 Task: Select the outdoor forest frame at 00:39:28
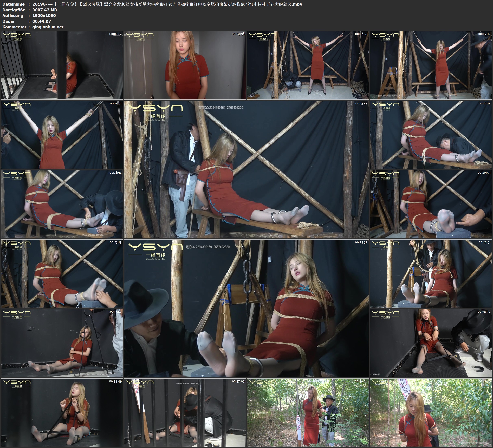[308, 412]
